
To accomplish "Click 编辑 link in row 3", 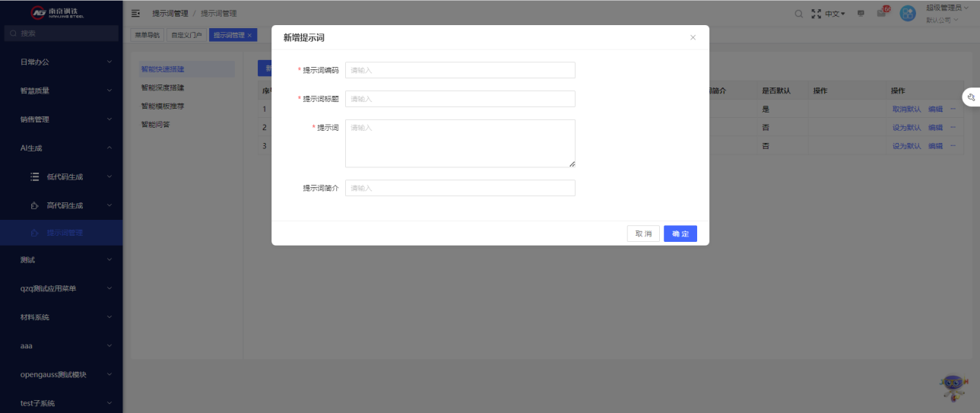I will pyautogui.click(x=935, y=146).
